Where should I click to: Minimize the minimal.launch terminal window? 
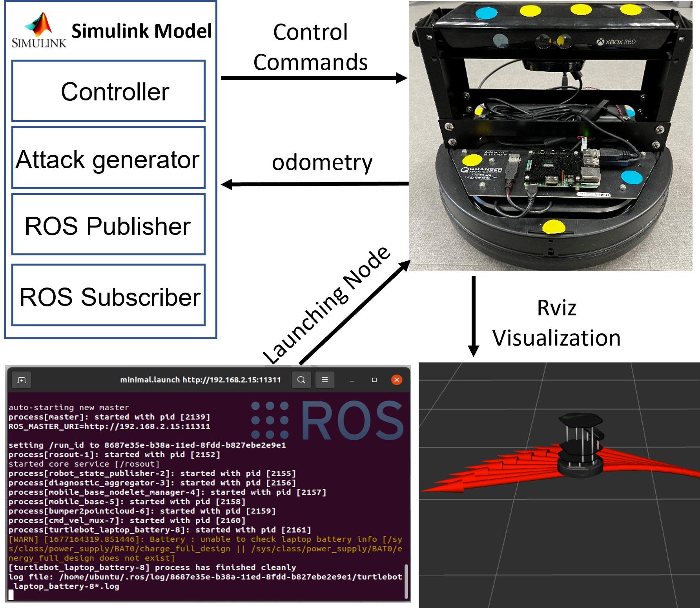click(352, 380)
